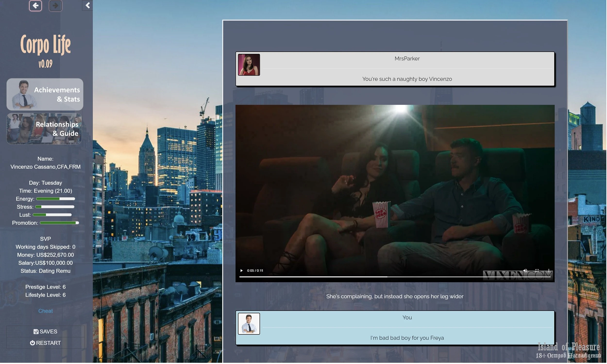Click your character's avatar in dialogue
Image resolution: width=607 pixels, height=364 pixels.
point(249,324)
